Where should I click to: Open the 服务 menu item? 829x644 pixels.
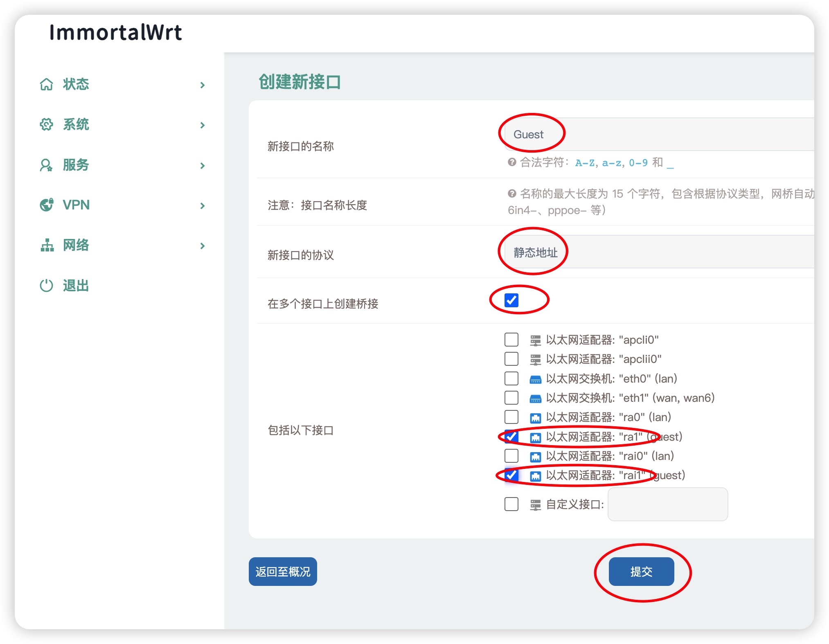[76, 165]
